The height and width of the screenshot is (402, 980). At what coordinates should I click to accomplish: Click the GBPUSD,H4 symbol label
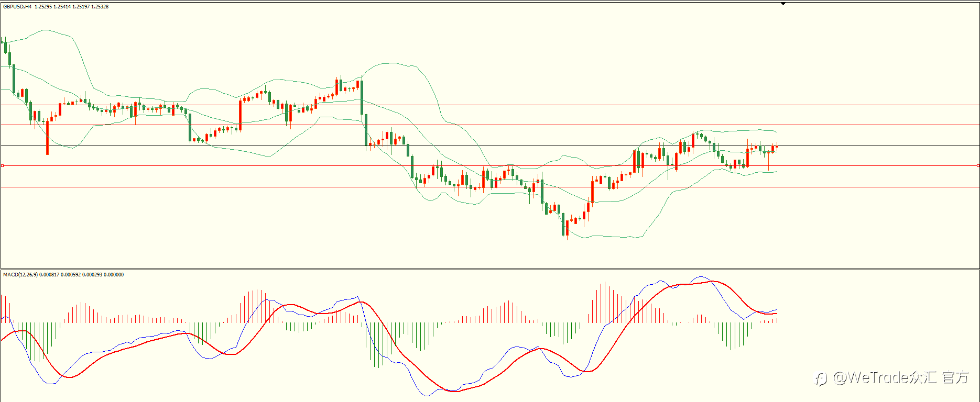[17, 7]
